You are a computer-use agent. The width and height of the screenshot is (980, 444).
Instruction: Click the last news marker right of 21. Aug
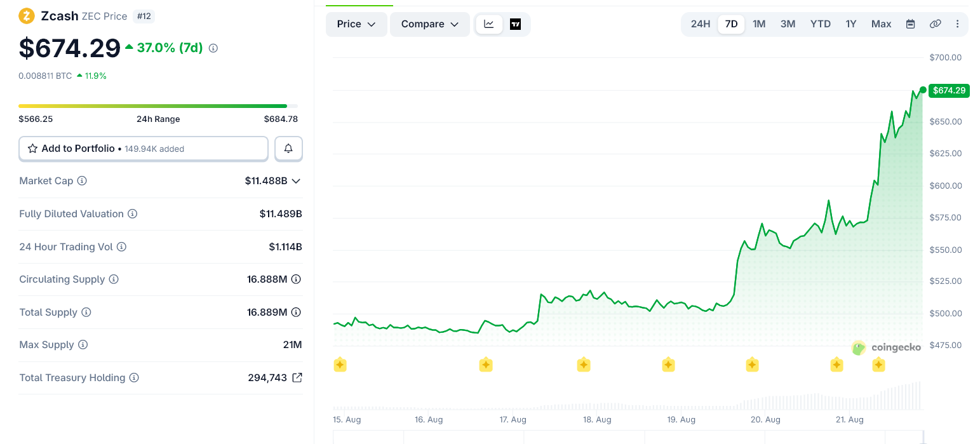[x=878, y=365]
